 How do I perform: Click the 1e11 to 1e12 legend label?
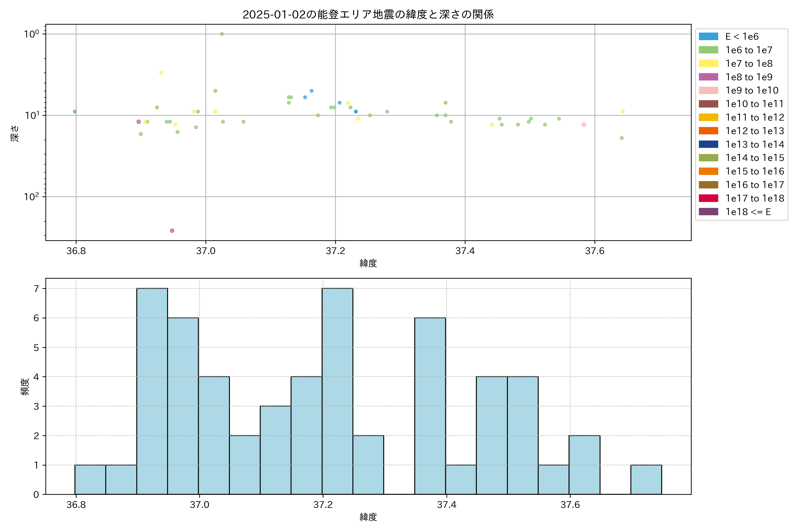[755, 117]
